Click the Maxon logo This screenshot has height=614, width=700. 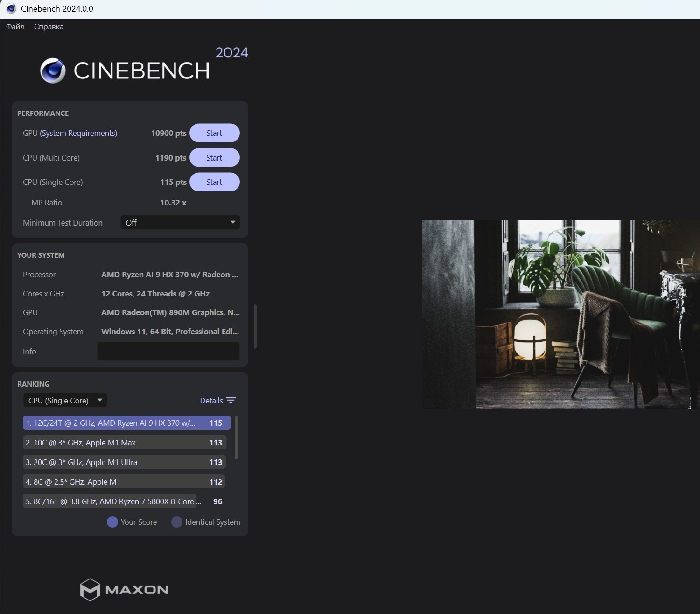(124, 589)
